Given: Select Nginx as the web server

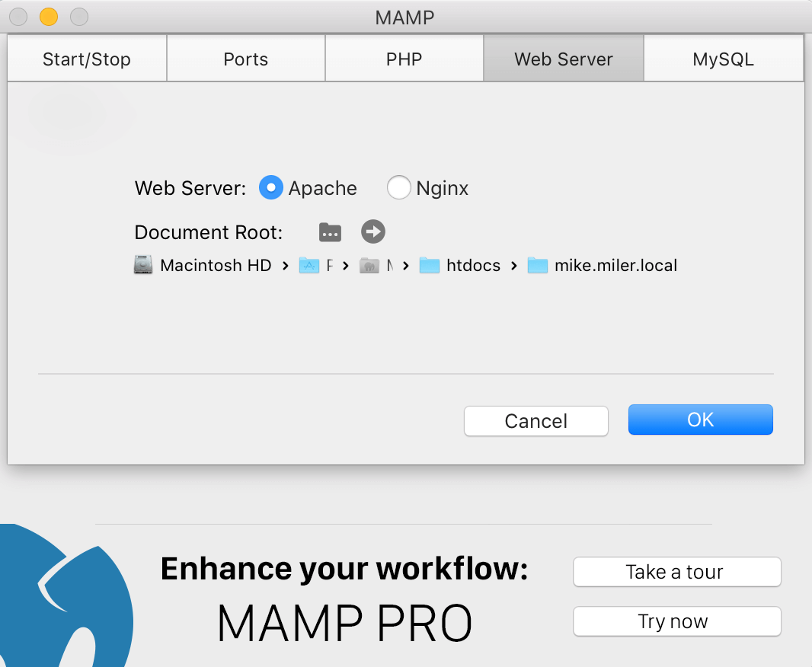Looking at the screenshot, I should [399, 188].
